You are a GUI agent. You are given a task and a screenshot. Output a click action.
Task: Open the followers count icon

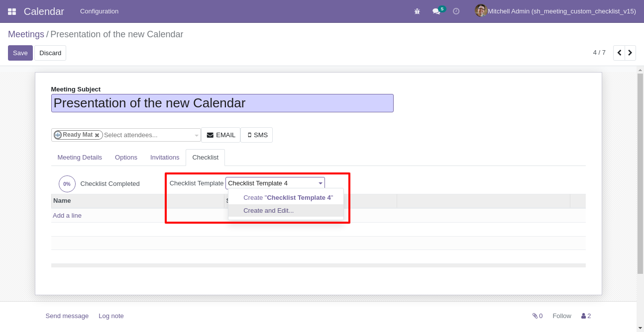(x=586, y=316)
